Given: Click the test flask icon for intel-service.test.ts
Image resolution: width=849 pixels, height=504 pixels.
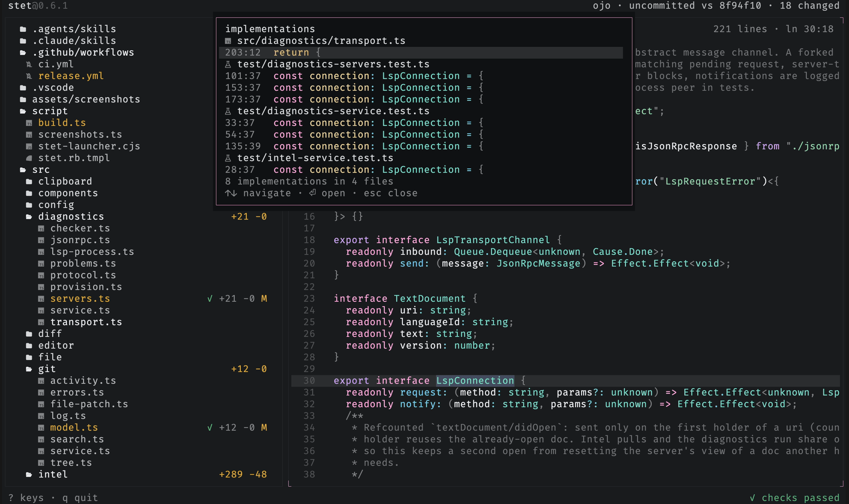Looking at the screenshot, I should click(x=228, y=158).
